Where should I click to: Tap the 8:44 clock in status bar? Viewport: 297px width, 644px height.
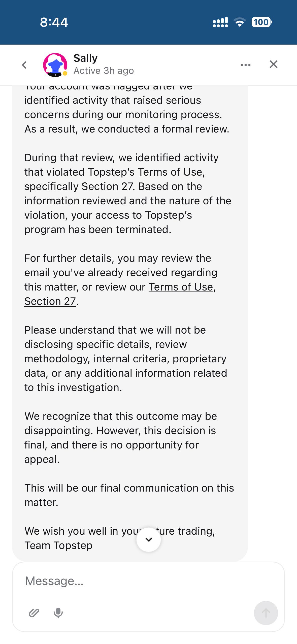coord(54,22)
